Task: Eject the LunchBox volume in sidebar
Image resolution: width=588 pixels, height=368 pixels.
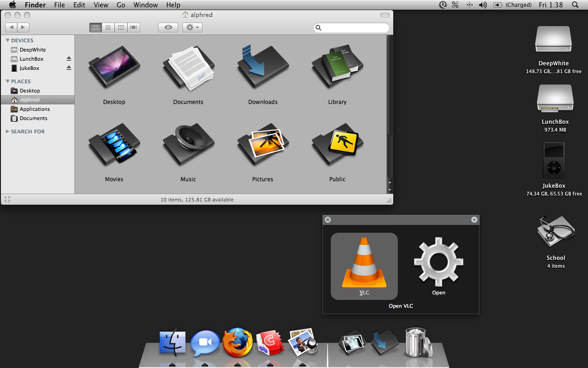Action: [69, 59]
